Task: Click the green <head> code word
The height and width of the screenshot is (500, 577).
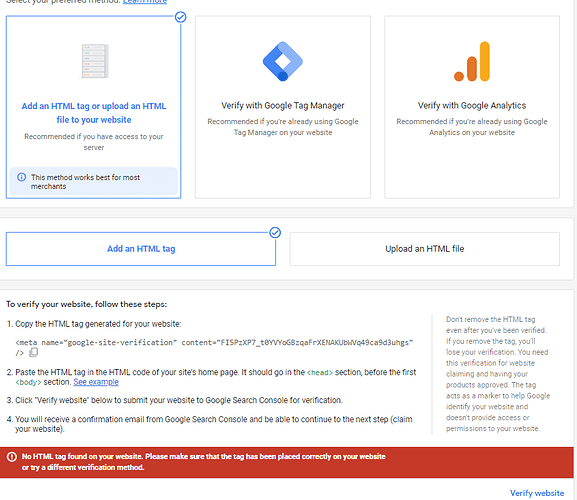Action: pyautogui.click(x=320, y=373)
